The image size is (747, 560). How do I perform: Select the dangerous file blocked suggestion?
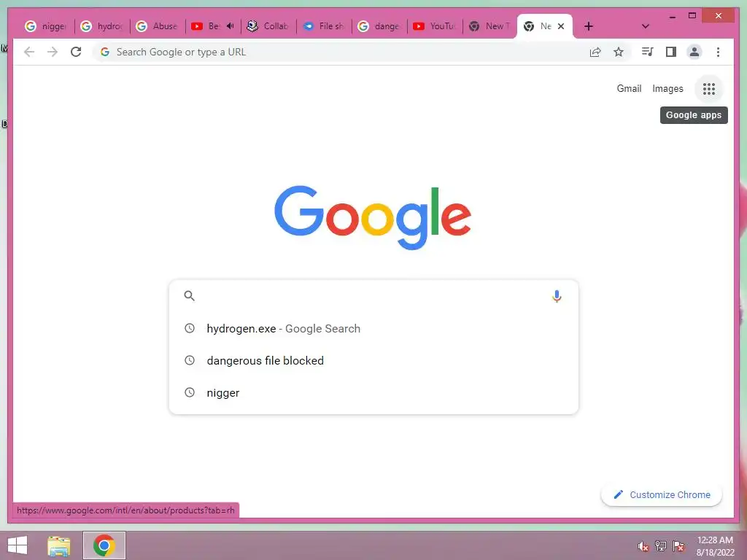[373, 360]
